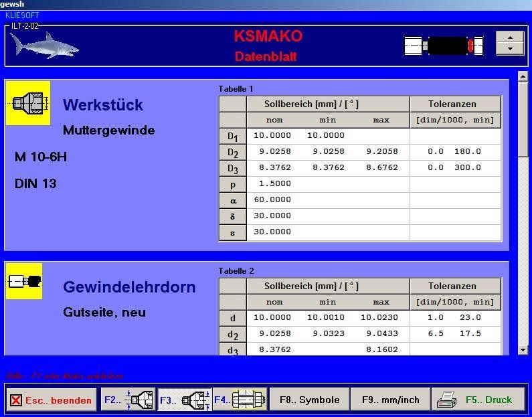Click the Sollbereich header of Tabelle 2

pos(328,286)
